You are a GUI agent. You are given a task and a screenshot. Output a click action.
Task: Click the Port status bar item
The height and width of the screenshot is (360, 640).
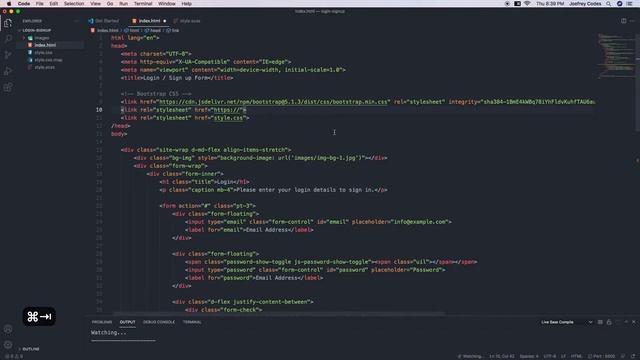click(x=602, y=356)
